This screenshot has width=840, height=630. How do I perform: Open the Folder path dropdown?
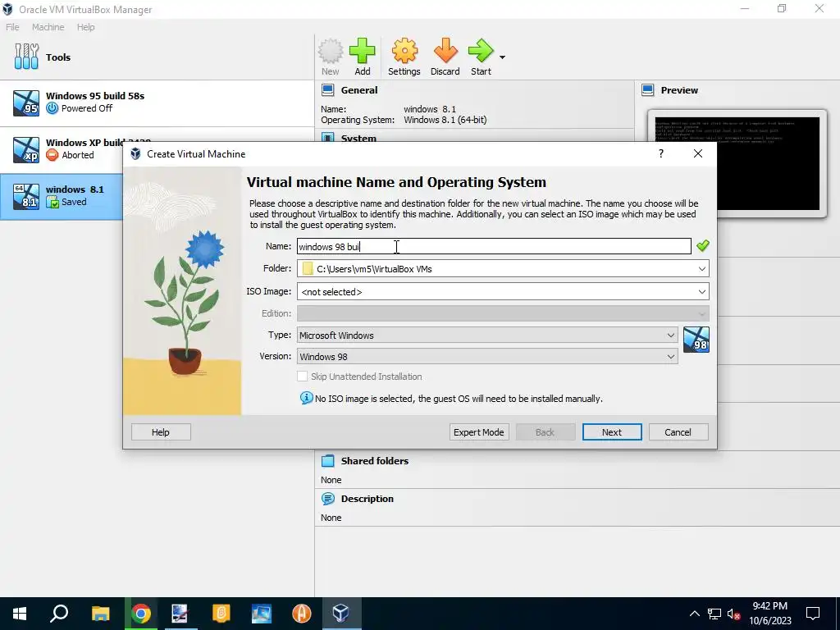(702, 269)
